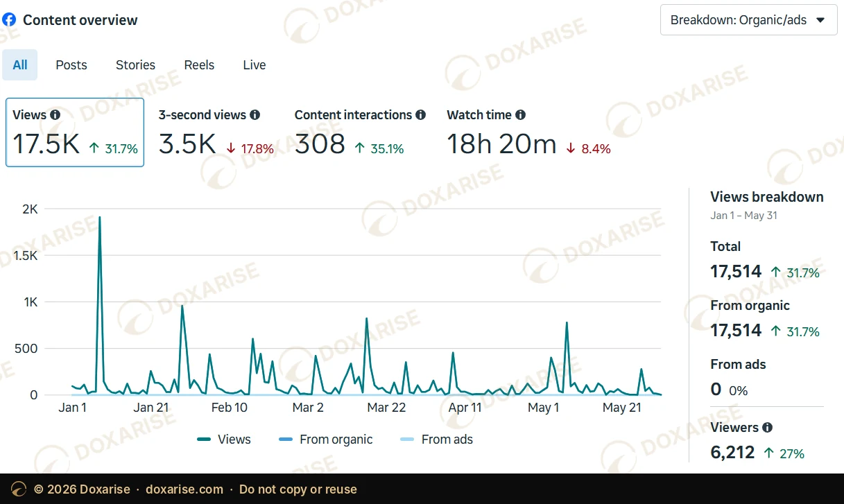844x504 pixels.
Task: Select the Views 17.5K metric card
Action: [x=75, y=132]
